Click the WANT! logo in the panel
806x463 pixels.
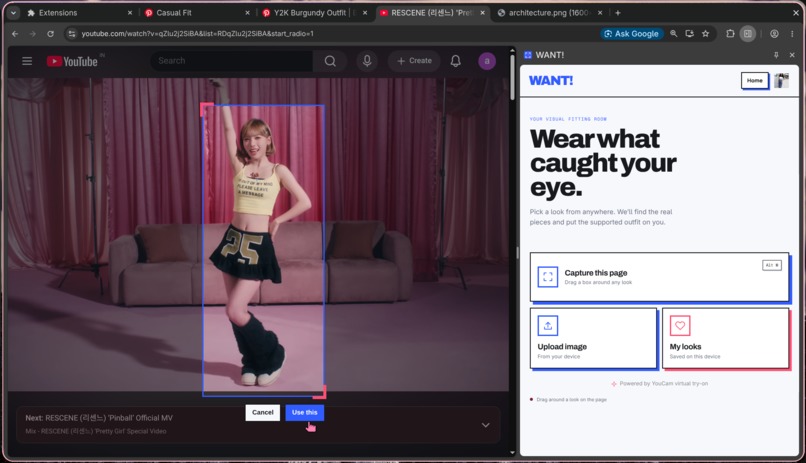click(551, 81)
